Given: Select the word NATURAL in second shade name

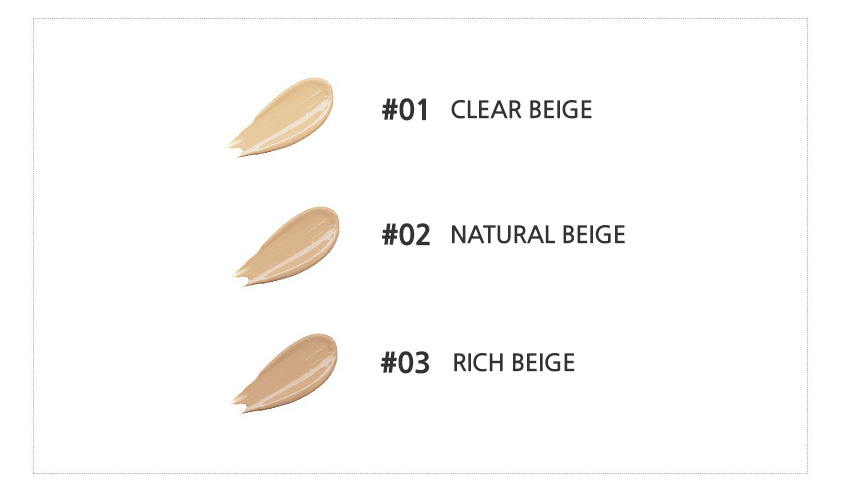Looking at the screenshot, I should 503,235.
